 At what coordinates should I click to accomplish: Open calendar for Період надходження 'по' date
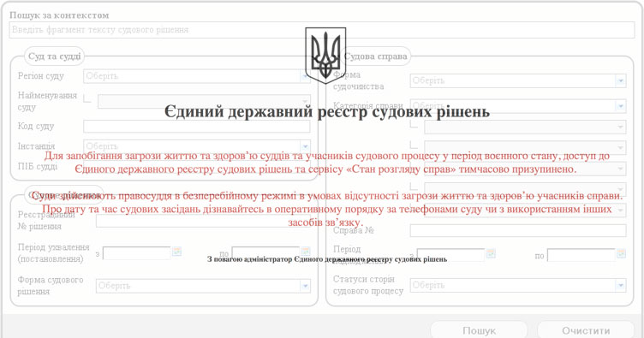click(621, 254)
